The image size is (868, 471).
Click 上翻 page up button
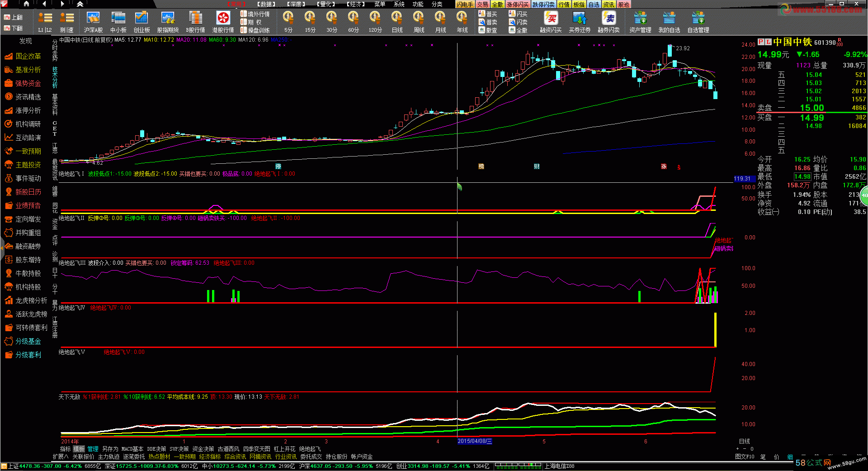coord(13,17)
